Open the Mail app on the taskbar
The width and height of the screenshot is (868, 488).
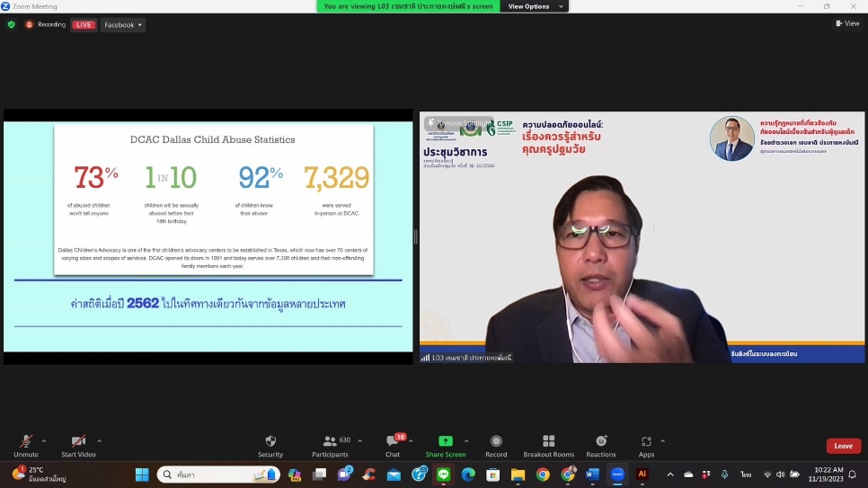(x=394, y=475)
